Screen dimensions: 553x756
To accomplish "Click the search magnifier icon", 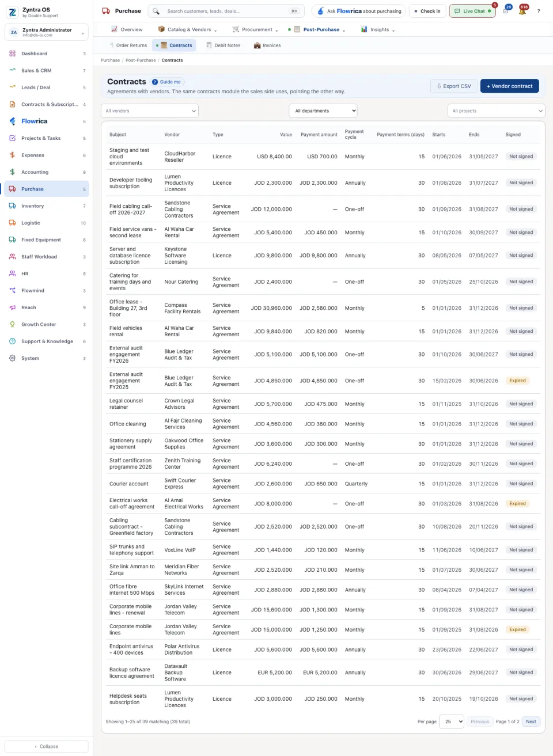I will [x=156, y=11].
